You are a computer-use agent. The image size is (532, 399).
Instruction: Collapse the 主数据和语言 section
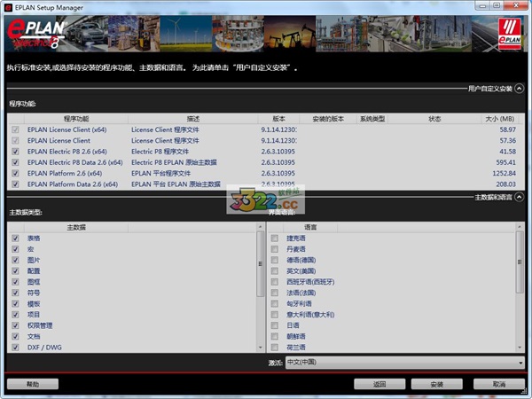pyautogui.click(x=520, y=197)
